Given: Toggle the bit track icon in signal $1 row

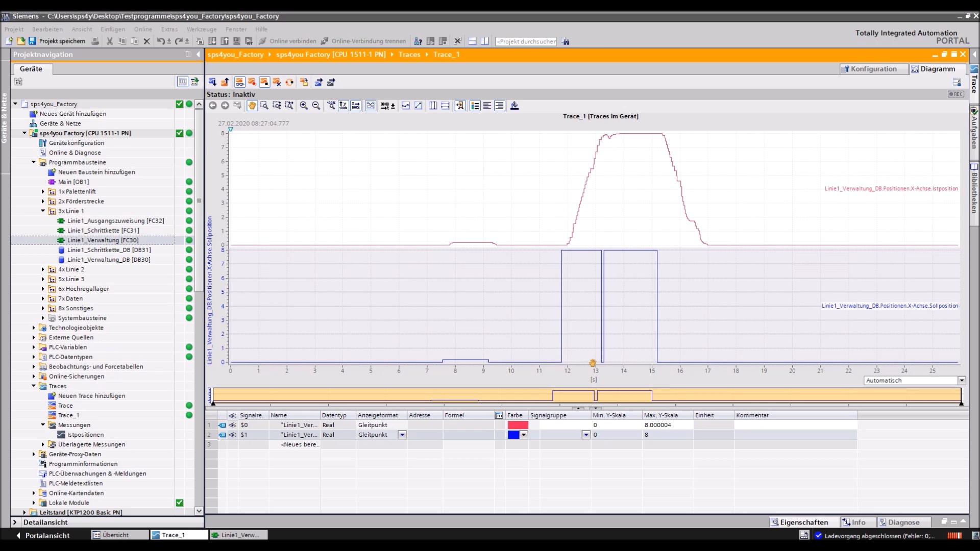Looking at the screenshot, I should coord(222,435).
